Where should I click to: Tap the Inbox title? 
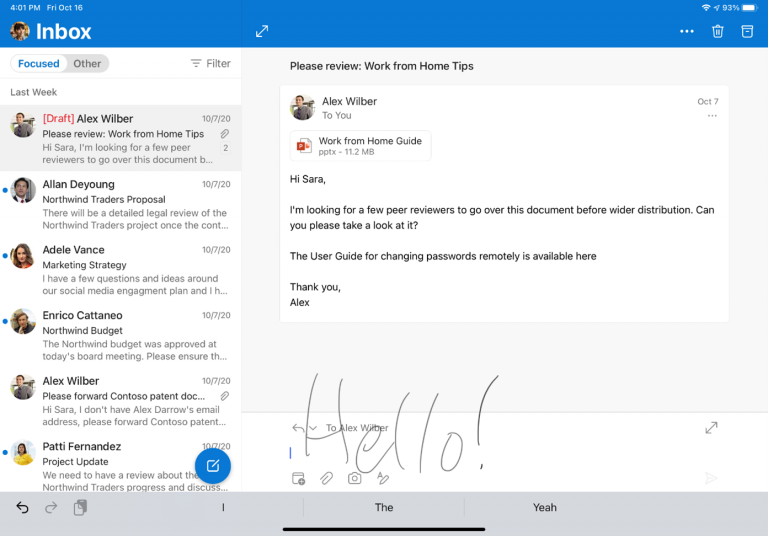point(64,31)
